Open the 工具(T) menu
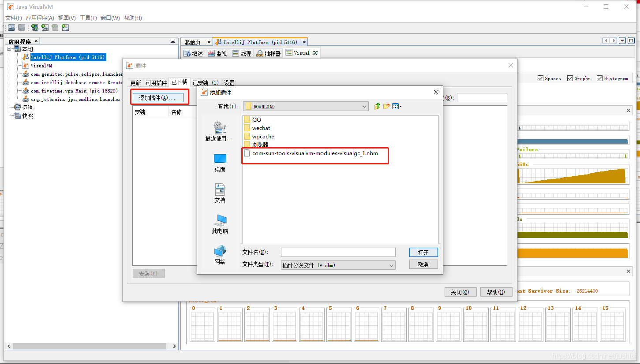Screen dimensions: 640x364 click(x=88, y=18)
